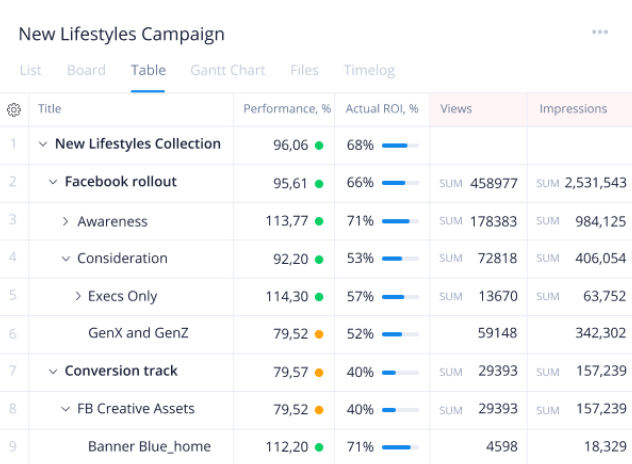
Task: Click green status dot for Facebook rollout
Action: point(319,183)
